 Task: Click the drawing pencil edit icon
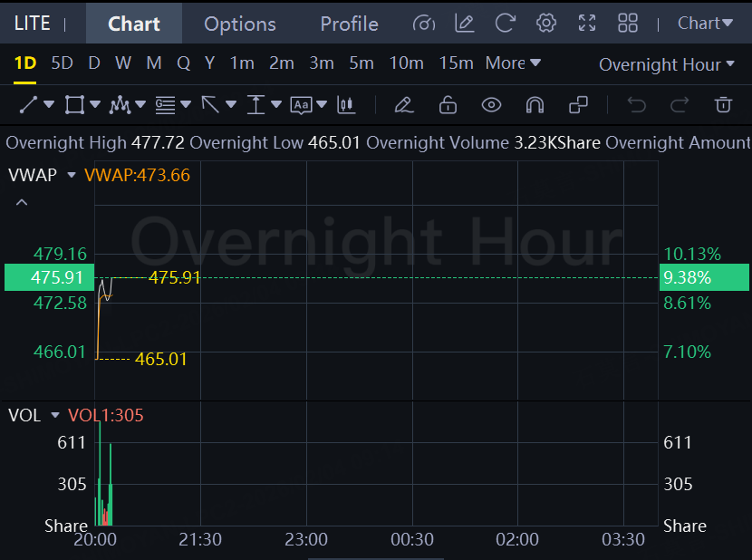tap(404, 104)
